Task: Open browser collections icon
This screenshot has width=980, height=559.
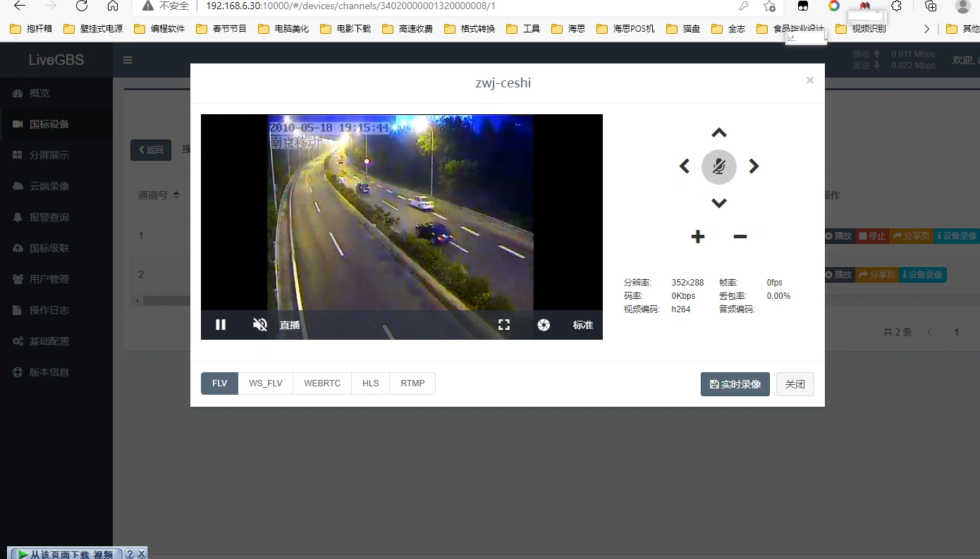Action: click(931, 6)
